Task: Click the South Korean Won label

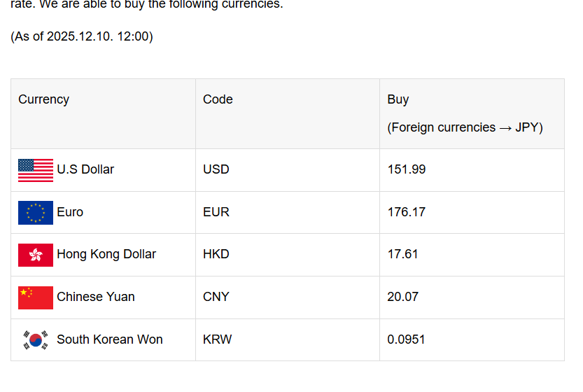Action: pyautogui.click(x=110, y=339)
